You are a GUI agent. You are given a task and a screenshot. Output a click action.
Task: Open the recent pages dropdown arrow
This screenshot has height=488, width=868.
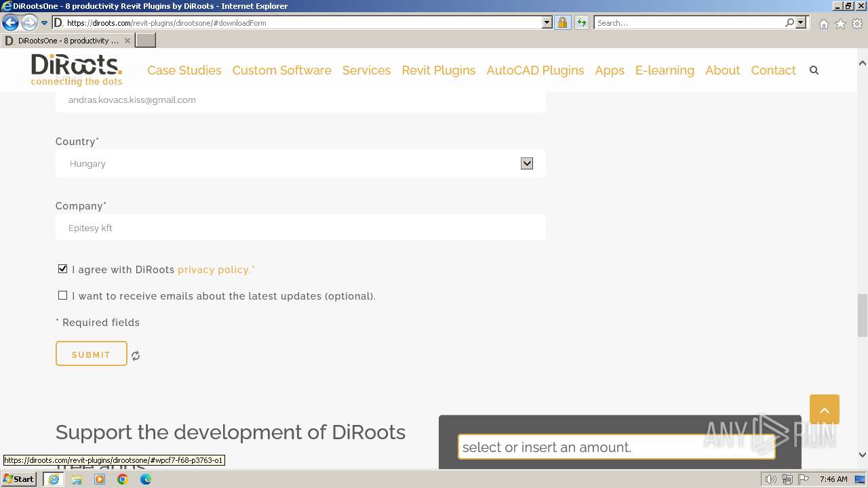click(x=45, y=23)
